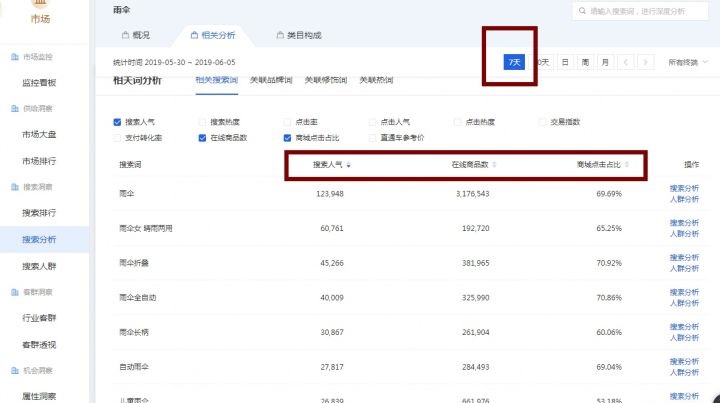Uncheck the 在线商品数 checkbox

point(202,138)
